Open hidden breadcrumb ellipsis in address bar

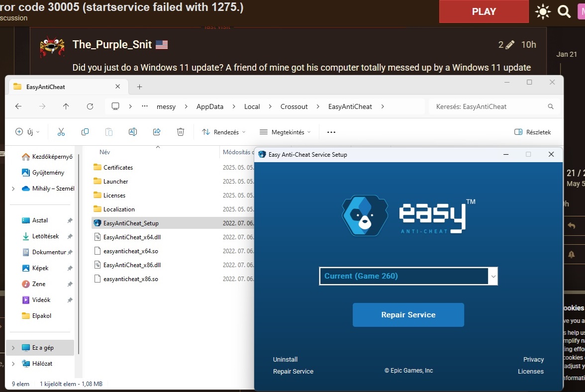tap(145, 106)
